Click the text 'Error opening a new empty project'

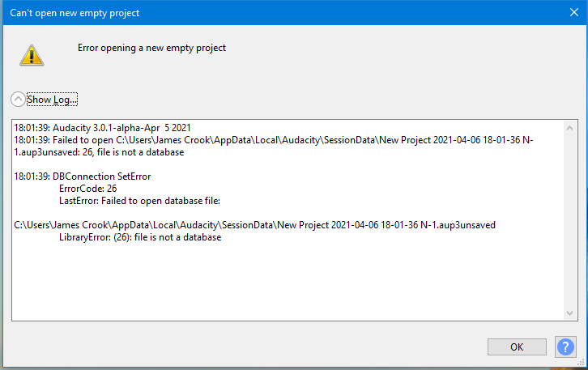pyautogui.click(x=152, y=48)
